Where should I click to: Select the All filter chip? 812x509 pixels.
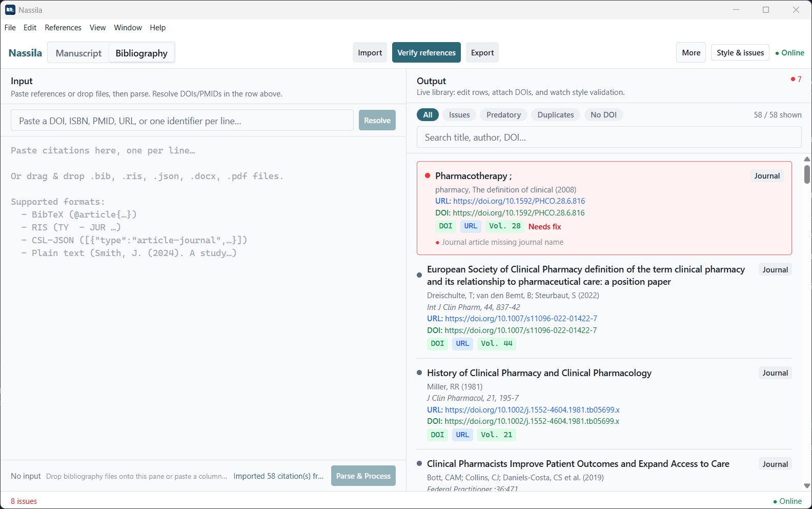click(428, 115)
